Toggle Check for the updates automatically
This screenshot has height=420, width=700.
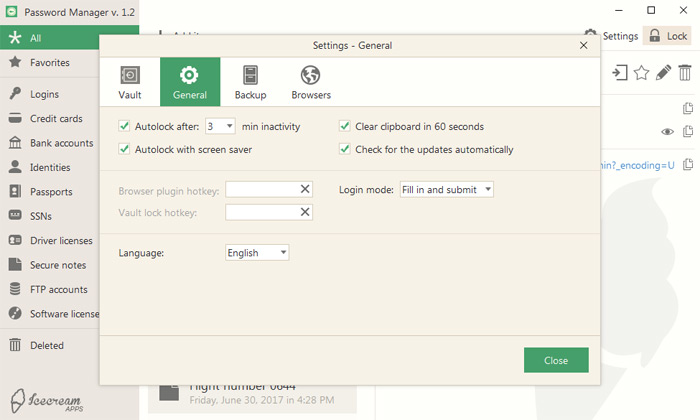(x=345, y=149)
